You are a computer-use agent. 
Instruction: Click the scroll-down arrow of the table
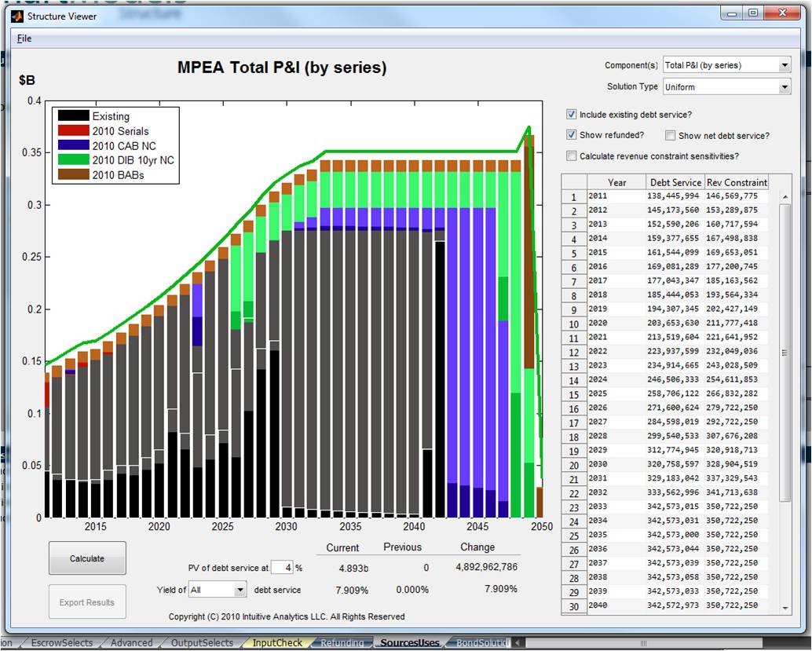[785, 608]
